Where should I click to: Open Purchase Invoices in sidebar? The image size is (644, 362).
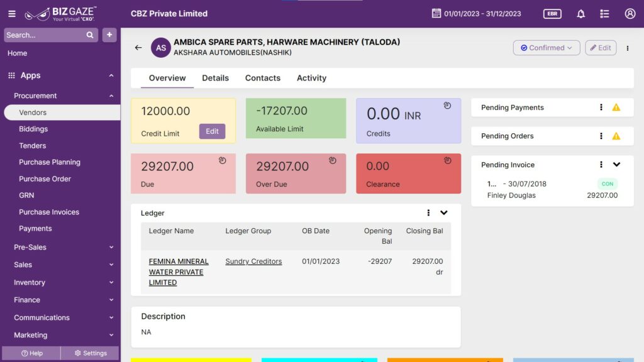point(49,212)
